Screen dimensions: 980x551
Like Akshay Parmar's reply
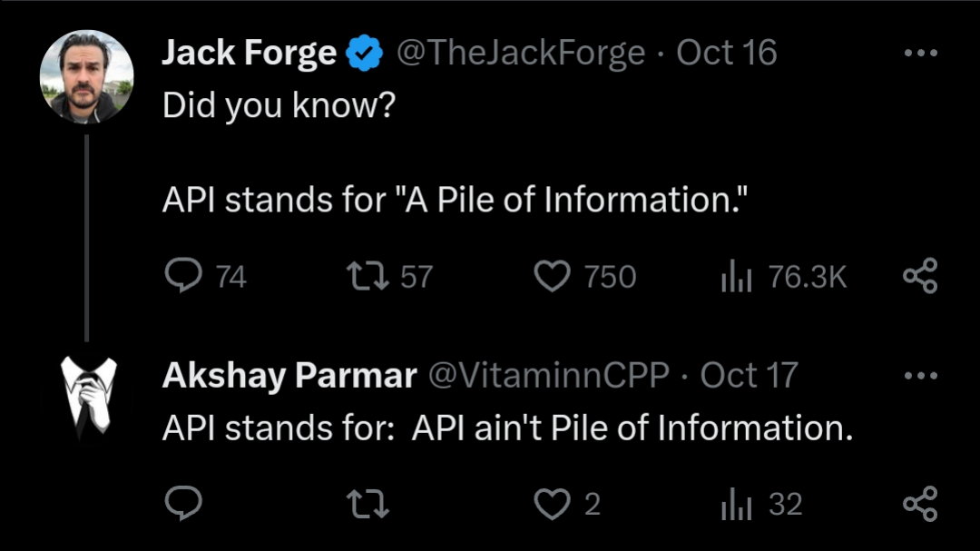pyautogui.click(x=552, y=504)
